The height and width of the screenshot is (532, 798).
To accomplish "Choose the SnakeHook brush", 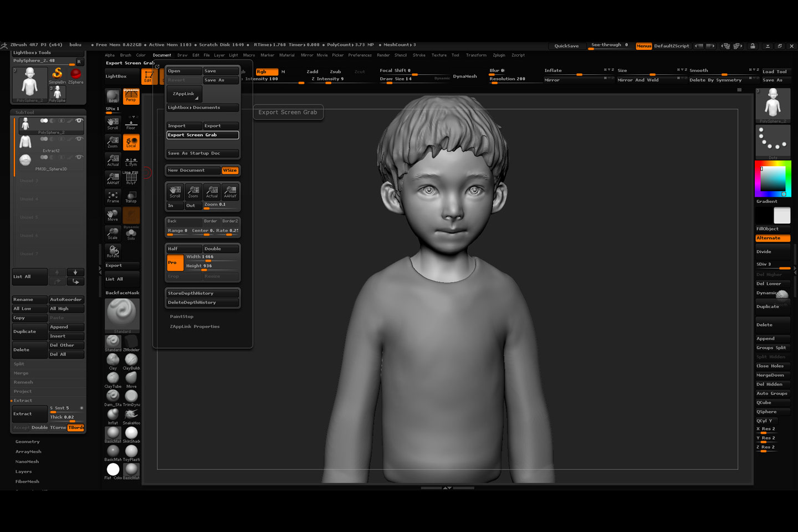I will tap(131, 415).
